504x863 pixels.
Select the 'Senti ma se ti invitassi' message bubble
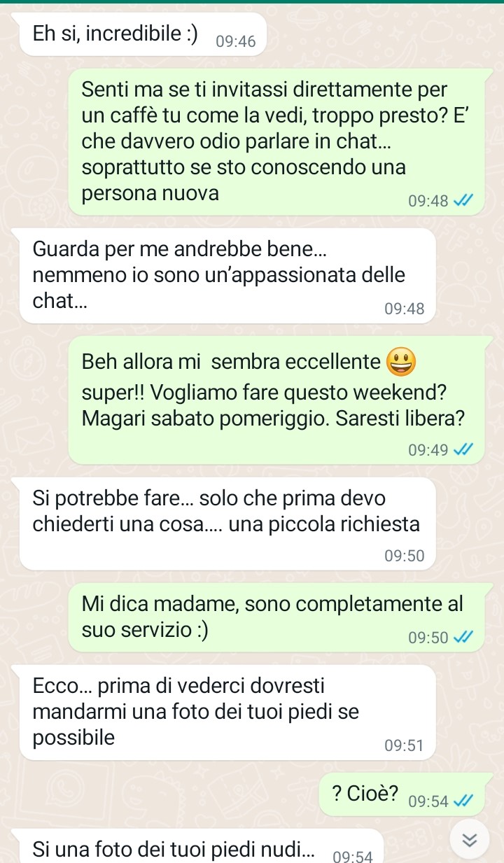(x=277, y=141)
